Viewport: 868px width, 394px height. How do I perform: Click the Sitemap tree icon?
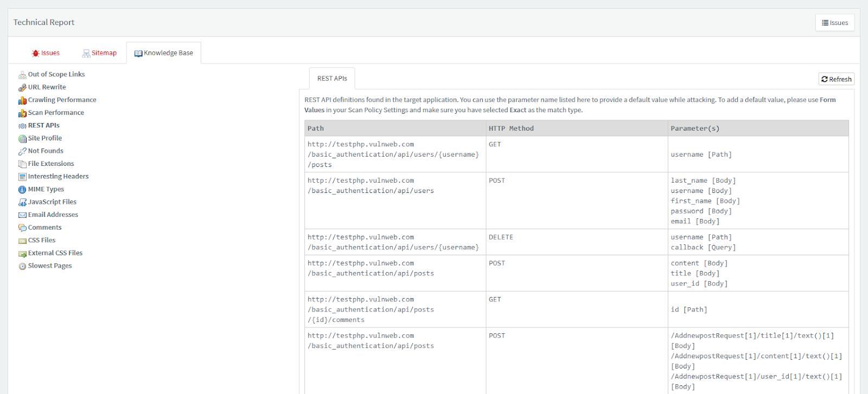pyautogui.click(x=86, y=53)
